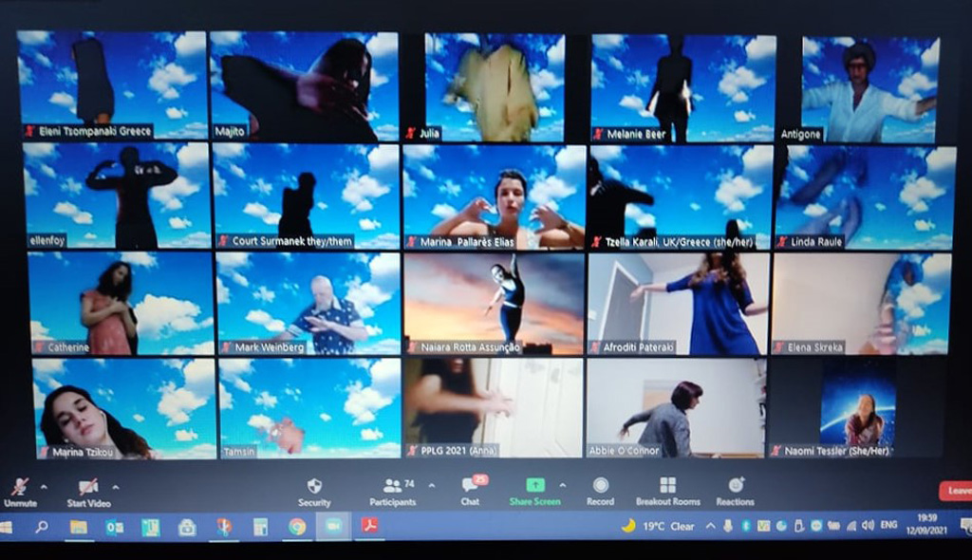Select Marina Pallarès Elias's video tile
The image size is (972, 560).
pyautogui.click(x=494, y=196)
